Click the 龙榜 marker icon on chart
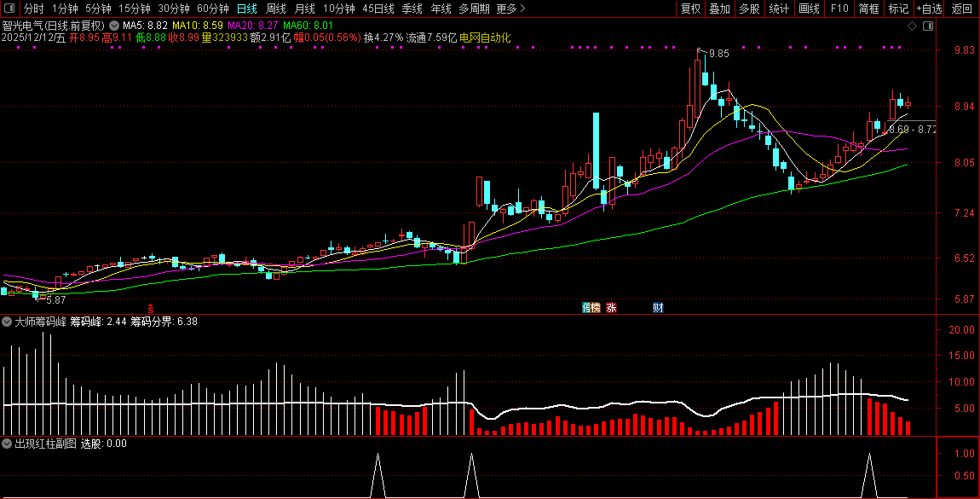This screenshot has height=499, width=980. tap(591, 308)
